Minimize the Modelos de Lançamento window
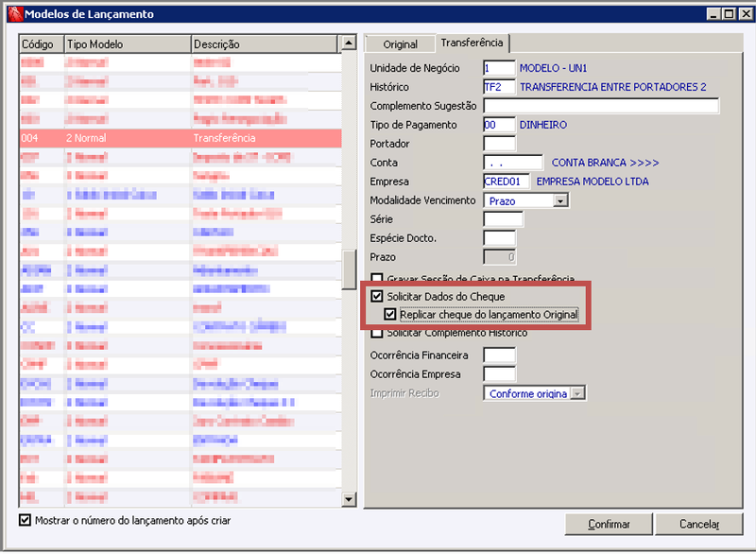 (713, 14)
